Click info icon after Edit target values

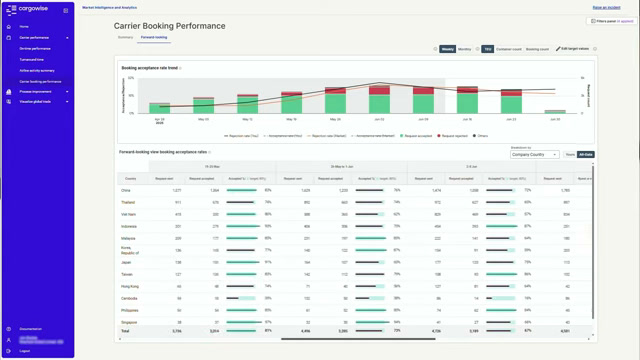pyautogui.click(x=595, y=49)
